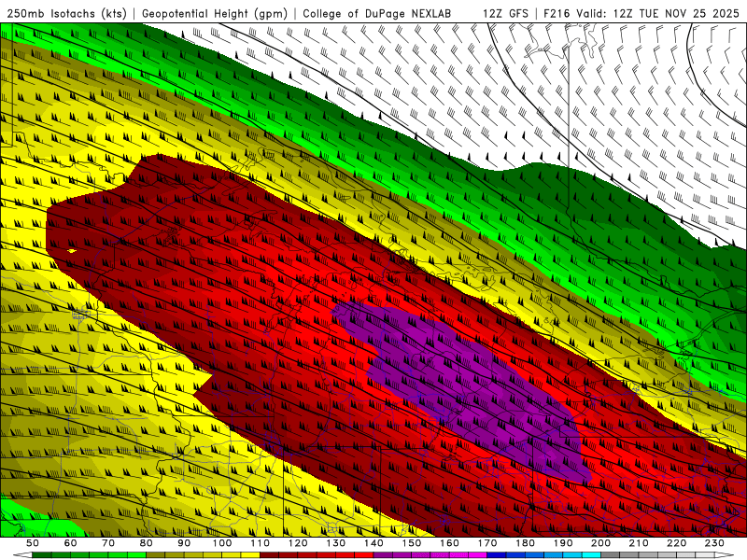Click the legend value 170
747x560 pixels.
(487, 543)
